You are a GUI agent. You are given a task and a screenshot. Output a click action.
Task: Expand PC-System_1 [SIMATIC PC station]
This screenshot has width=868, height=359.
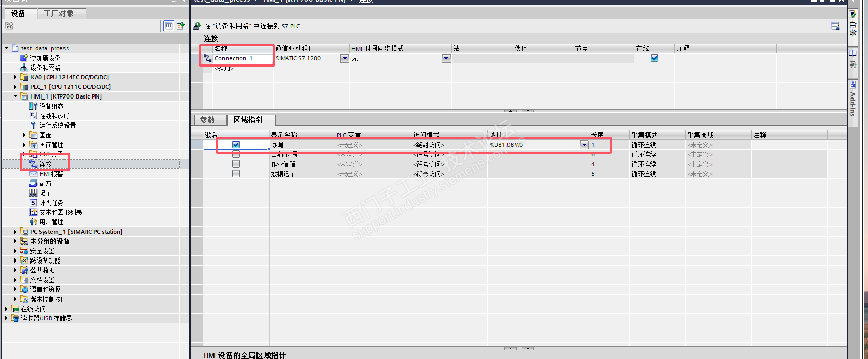point(15,232)
